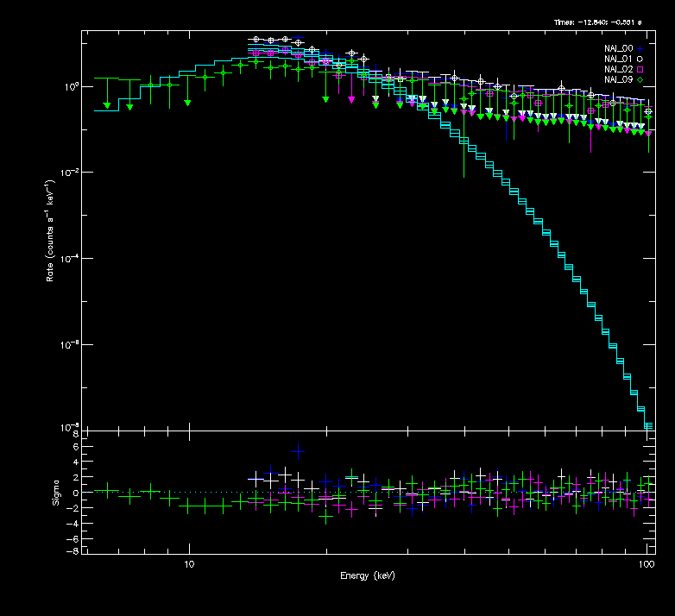The height and width of the screenshot is (616, 675).
Task: Select the NAI_00 legend label
Action: (x=618, y=48)
